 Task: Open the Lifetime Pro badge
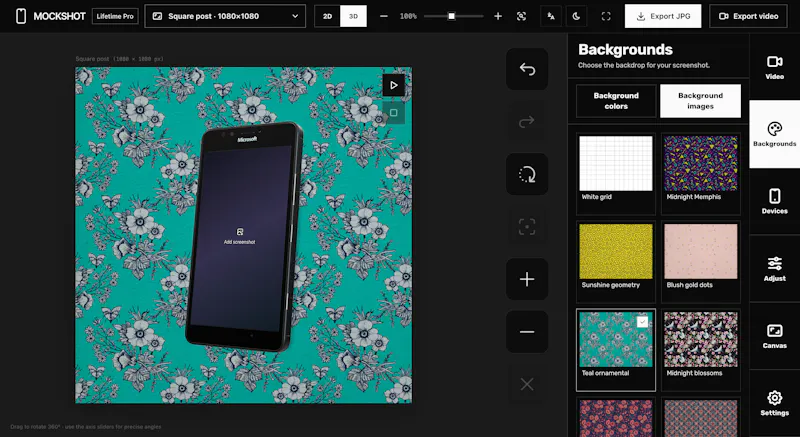[x=115, y=16]
